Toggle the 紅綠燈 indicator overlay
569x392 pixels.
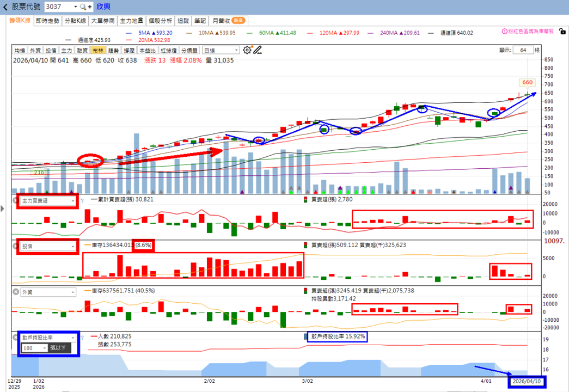tap(169, 51)
